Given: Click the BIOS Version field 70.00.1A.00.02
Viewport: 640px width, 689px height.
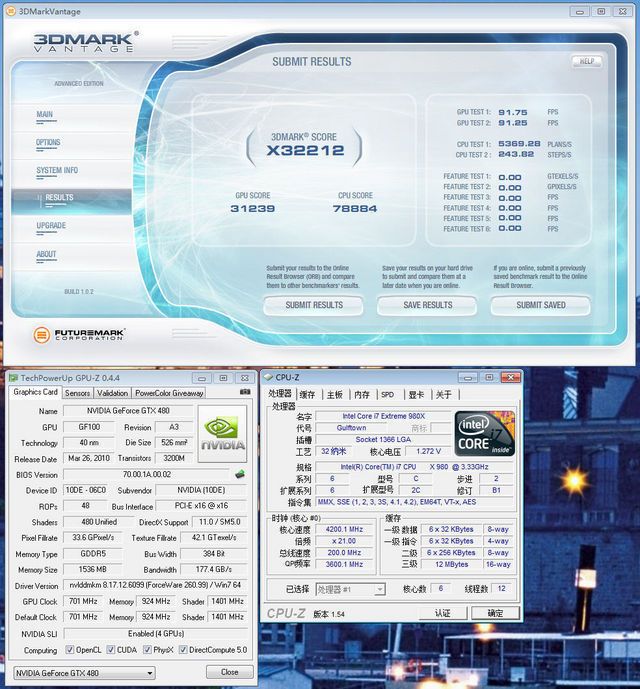Looking at the screenshot, I should (x=147, y=474).
